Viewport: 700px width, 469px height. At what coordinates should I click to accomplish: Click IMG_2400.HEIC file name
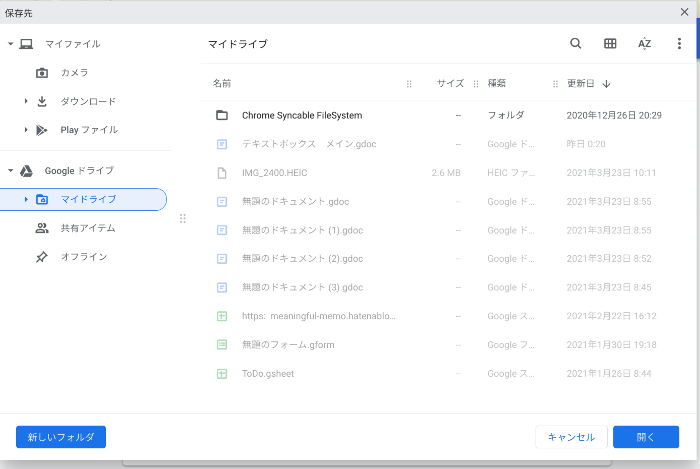pyautogui.click(x=275, y=173)
